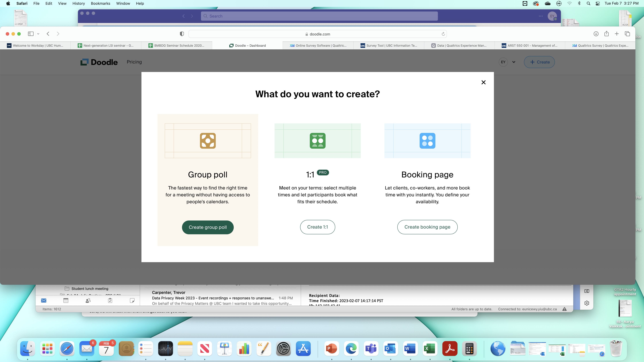Viewport: 644px width, 362px height.
Task: Switch to Data Qualtrics Experience Management tab
Action: [x=459, y=46]
